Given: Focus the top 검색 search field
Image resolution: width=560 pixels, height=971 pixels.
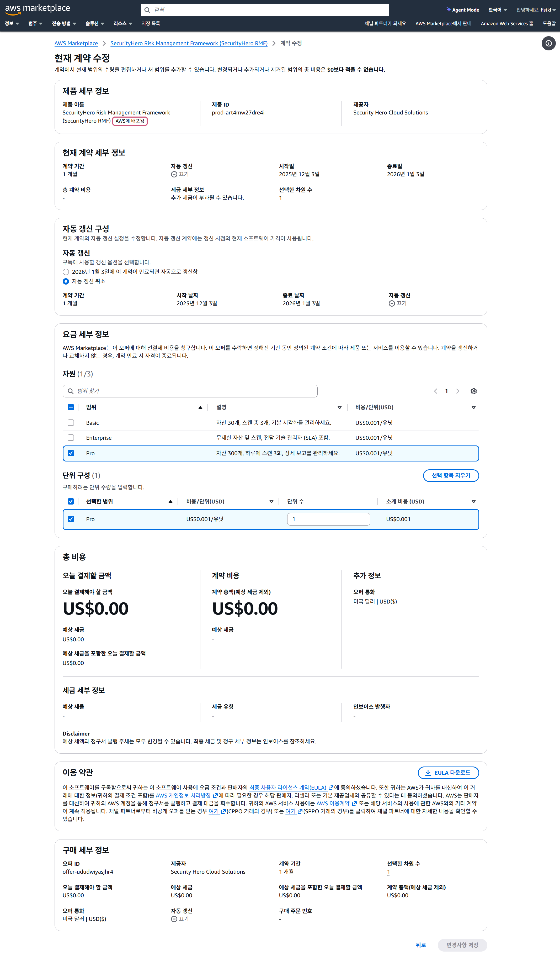Looking at the screenshot, I should 265,10.
